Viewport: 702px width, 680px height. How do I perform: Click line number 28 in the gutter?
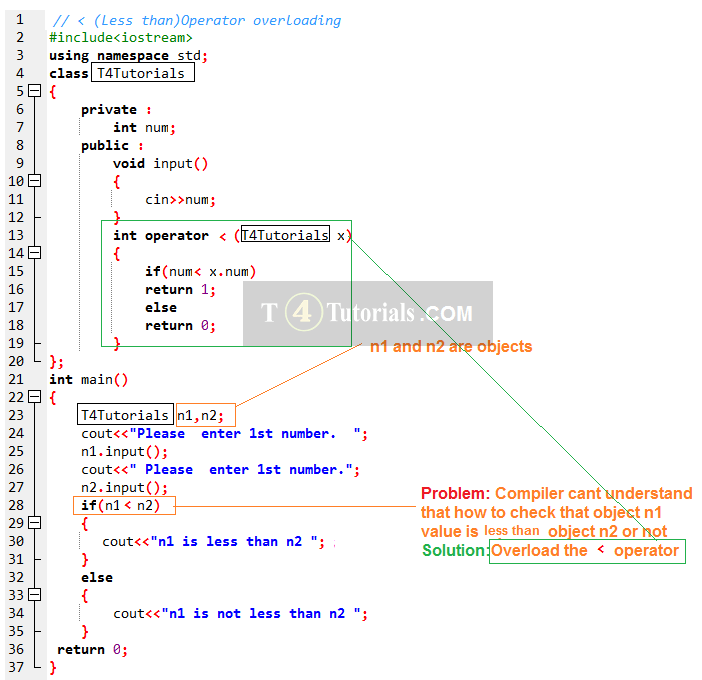(16, 505)
